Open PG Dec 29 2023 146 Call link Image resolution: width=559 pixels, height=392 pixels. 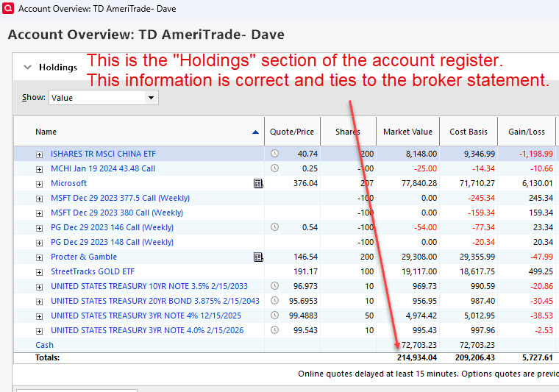click(x=113, y=227)
